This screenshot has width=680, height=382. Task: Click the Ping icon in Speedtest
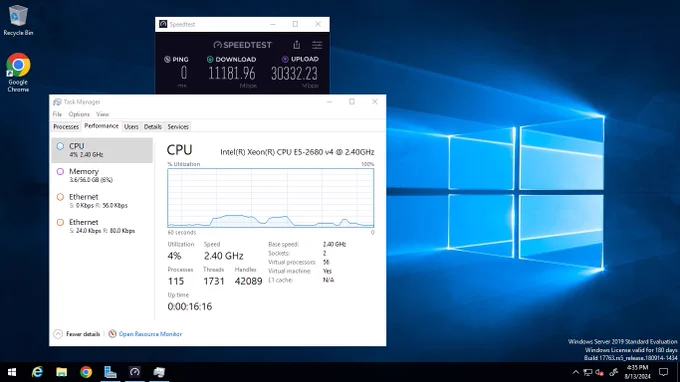167,59
